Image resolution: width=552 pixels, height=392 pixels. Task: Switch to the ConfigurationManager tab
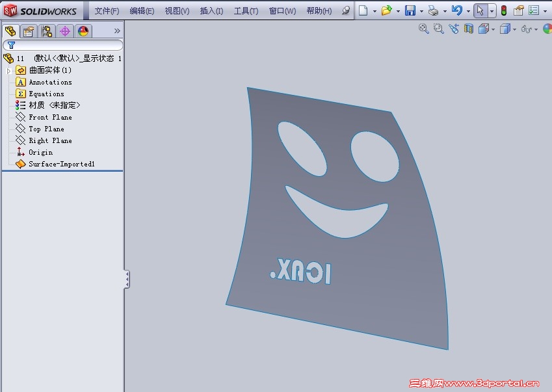pyautogui.click(x=47, y=31)
